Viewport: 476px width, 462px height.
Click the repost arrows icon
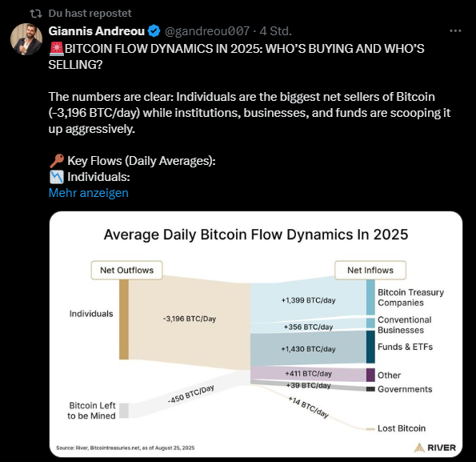point(36,14)
